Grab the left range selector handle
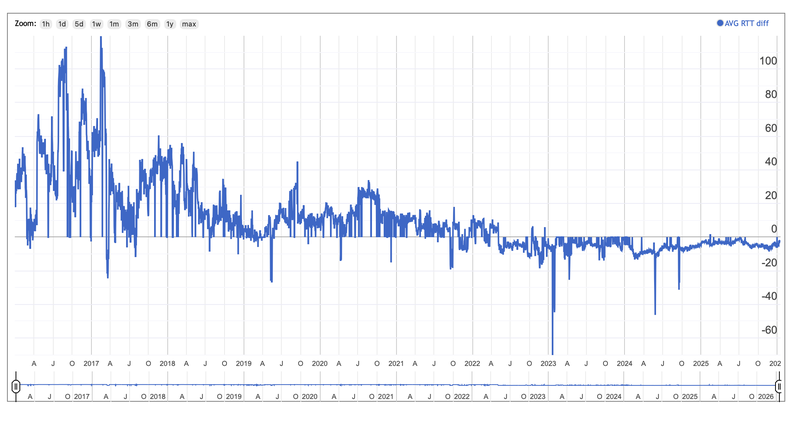Viewport: 800px width, 427px height. click(15, 386)
